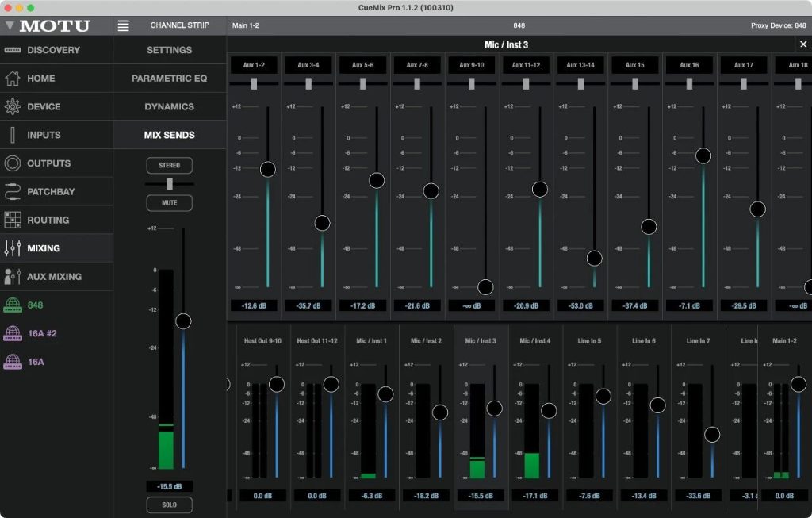Click the Aux 3-4 dB value field

coord(308,305)
